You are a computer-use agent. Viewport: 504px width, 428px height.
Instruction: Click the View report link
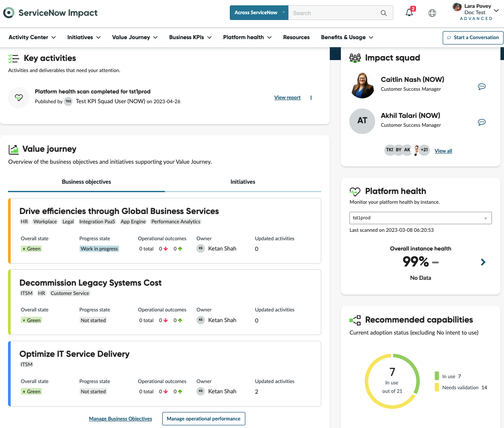point(287,97)
